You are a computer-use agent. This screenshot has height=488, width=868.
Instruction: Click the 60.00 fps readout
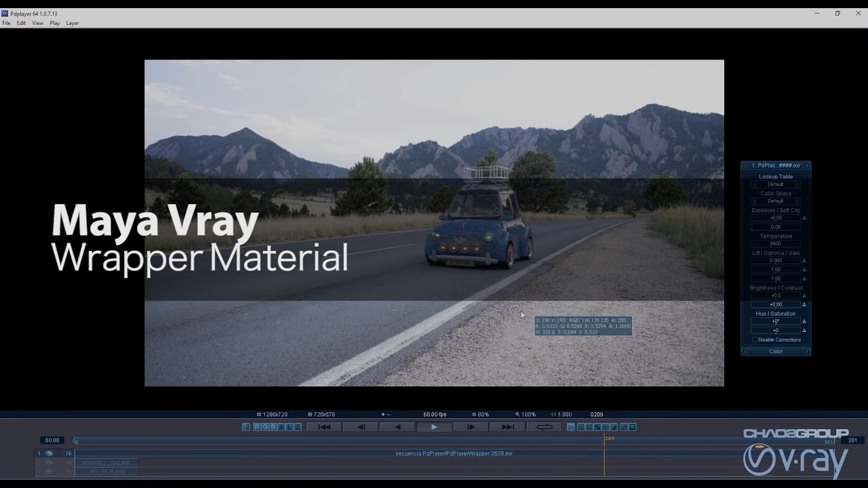point(435,414)
